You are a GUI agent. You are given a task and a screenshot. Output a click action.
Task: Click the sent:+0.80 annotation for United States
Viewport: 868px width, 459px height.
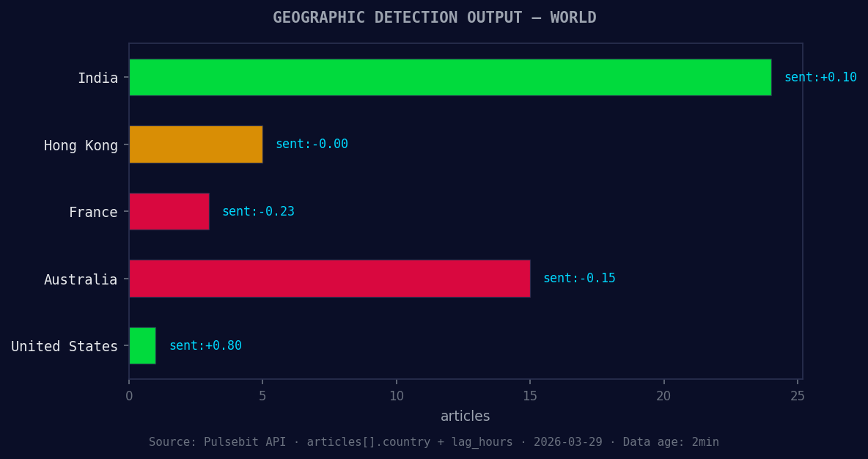tap(205, 345)
